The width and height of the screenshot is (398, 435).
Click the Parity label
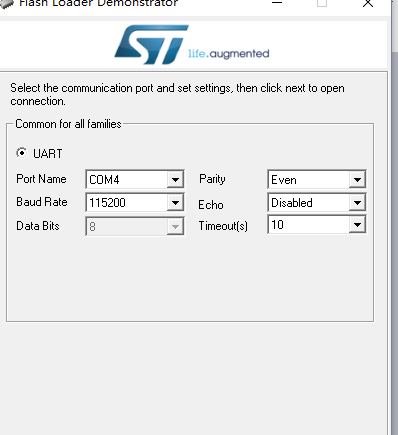point(212,179)
